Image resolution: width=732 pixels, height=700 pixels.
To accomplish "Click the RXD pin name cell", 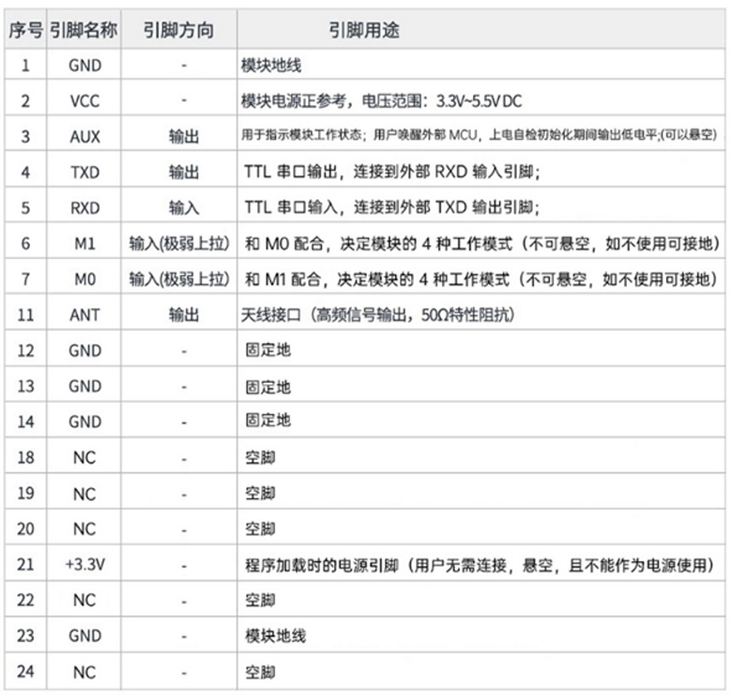I will coord(84,207).
